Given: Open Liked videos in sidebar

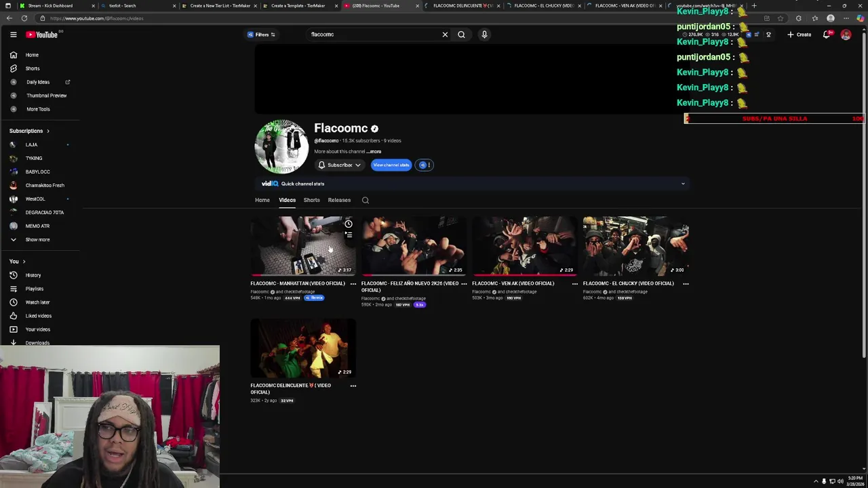Looking at the screenshot, I should click(41, 316).
